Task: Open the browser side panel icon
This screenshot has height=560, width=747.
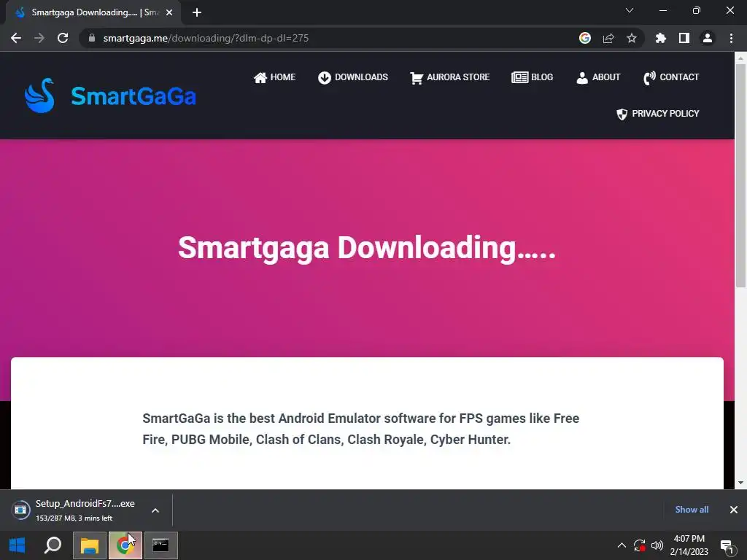Action: (684, 38)
